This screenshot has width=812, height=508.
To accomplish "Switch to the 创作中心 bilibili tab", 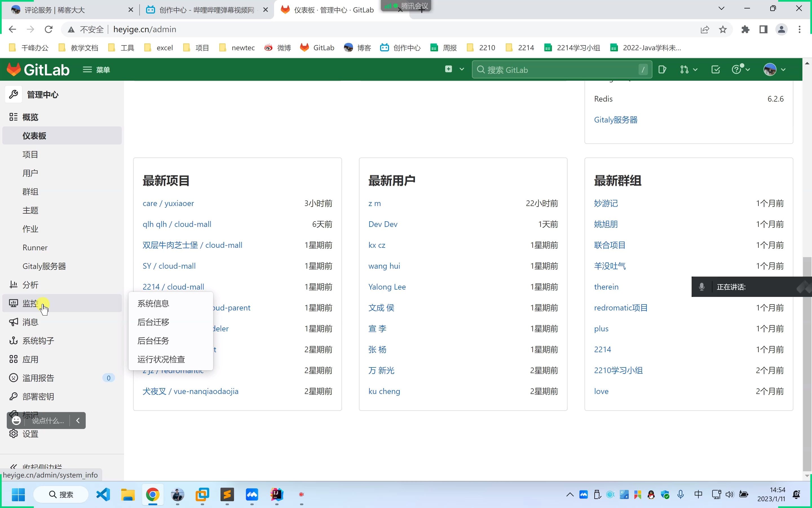I will pos(206,10).
